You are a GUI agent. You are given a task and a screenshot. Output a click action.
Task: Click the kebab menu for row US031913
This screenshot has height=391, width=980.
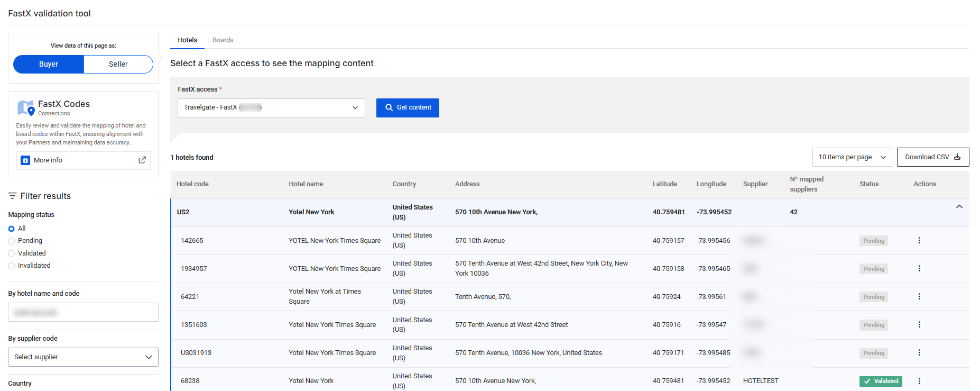click(x=919, y=353)
